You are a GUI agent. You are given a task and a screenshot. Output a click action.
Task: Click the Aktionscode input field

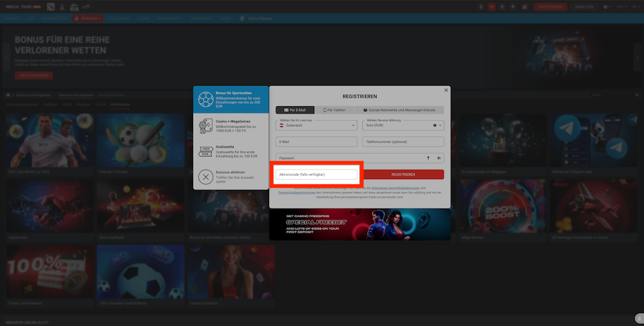click(316, 175)
